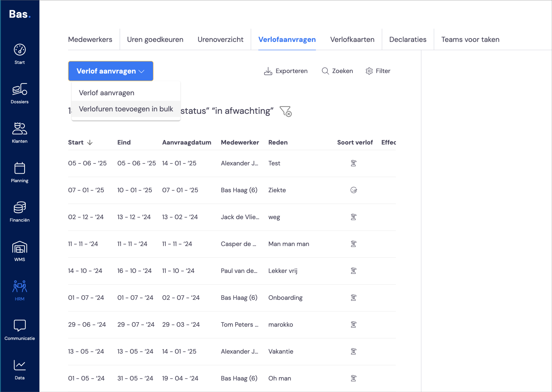Select the Verlofaanvragen tab
Image resolution: width=552 pixels, height=392 pixels.
(287, 39)
